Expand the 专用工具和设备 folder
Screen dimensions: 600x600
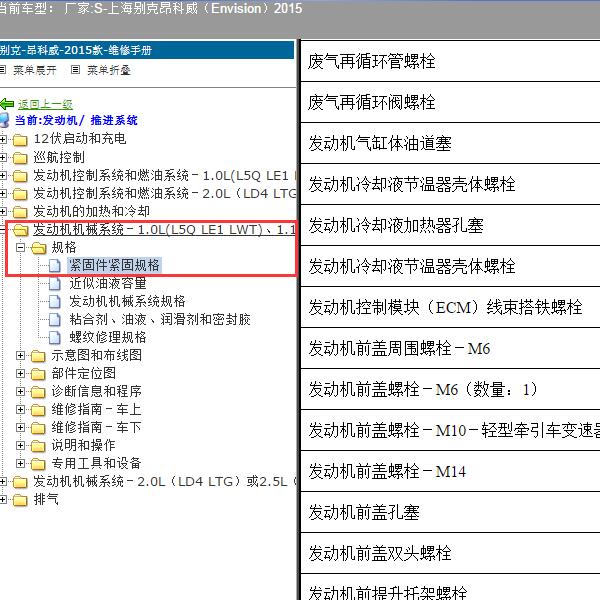click(21, 463)
